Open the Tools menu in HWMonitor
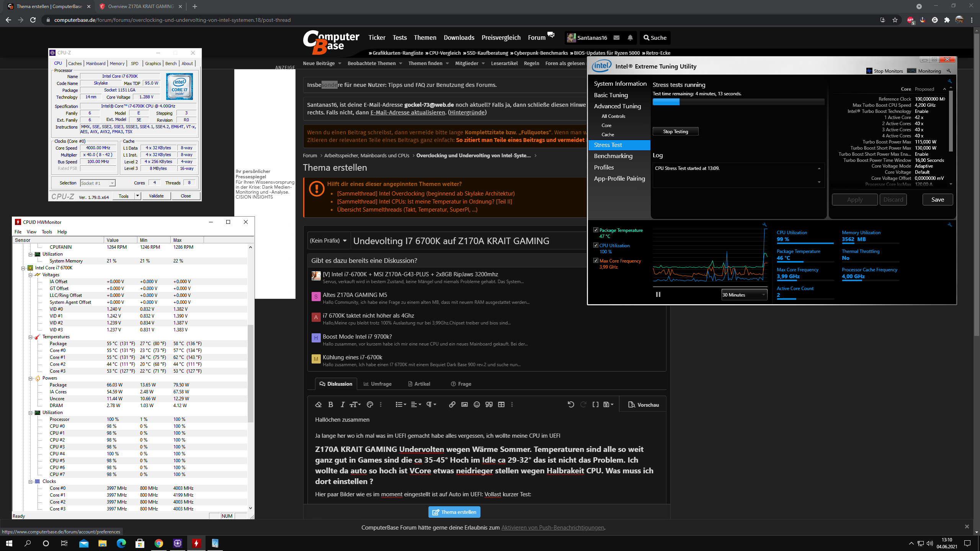 coord(47,232)
